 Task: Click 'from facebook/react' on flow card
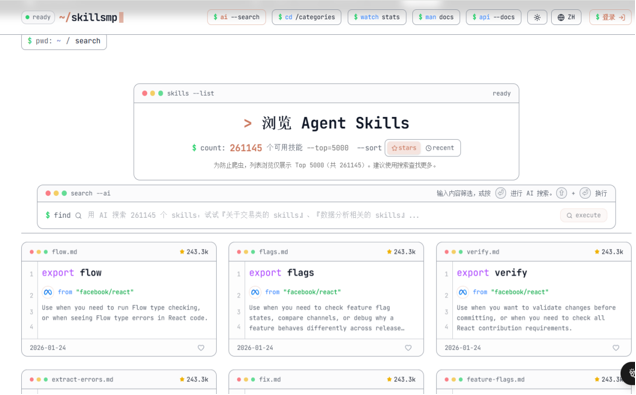point(96,292)
